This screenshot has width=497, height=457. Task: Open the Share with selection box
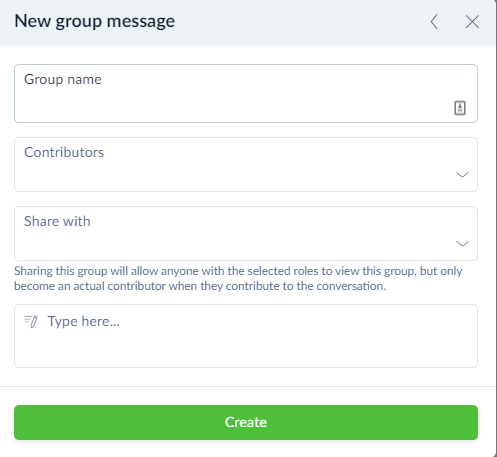tap(246, 234)
